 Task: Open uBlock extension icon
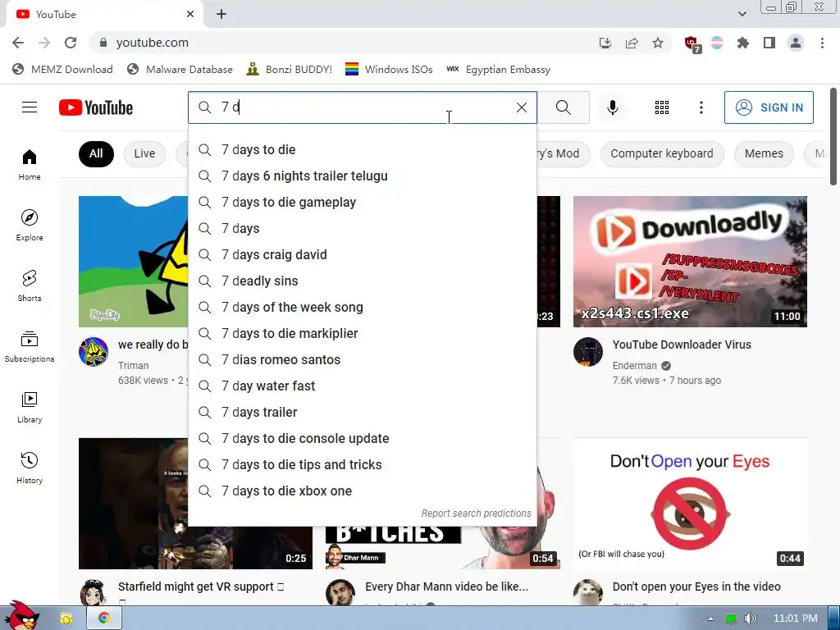pos(692,43)
